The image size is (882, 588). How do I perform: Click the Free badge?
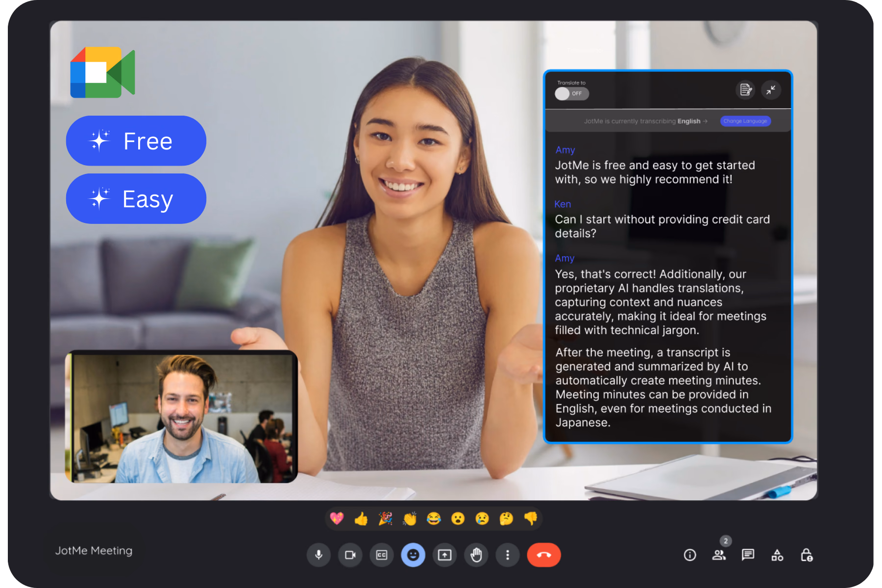(x=136, y=141)
